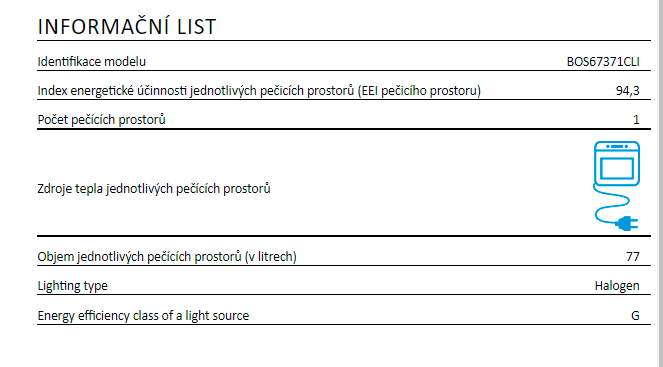Click the Identifikace modelu label
This screenshot has height=367, width=663.
[x=92, y=62]
